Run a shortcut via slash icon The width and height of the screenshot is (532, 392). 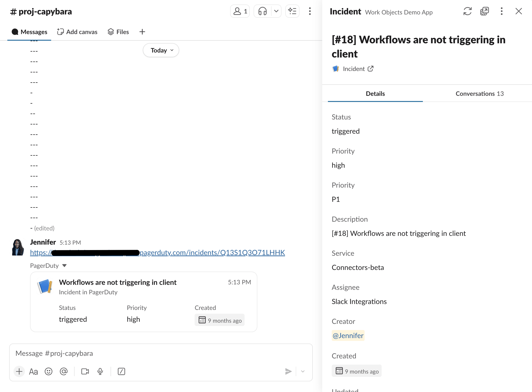pos(121,371)
